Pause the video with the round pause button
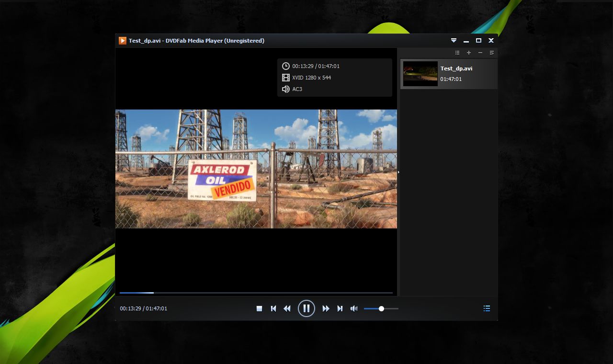 (x=306, y=308)
